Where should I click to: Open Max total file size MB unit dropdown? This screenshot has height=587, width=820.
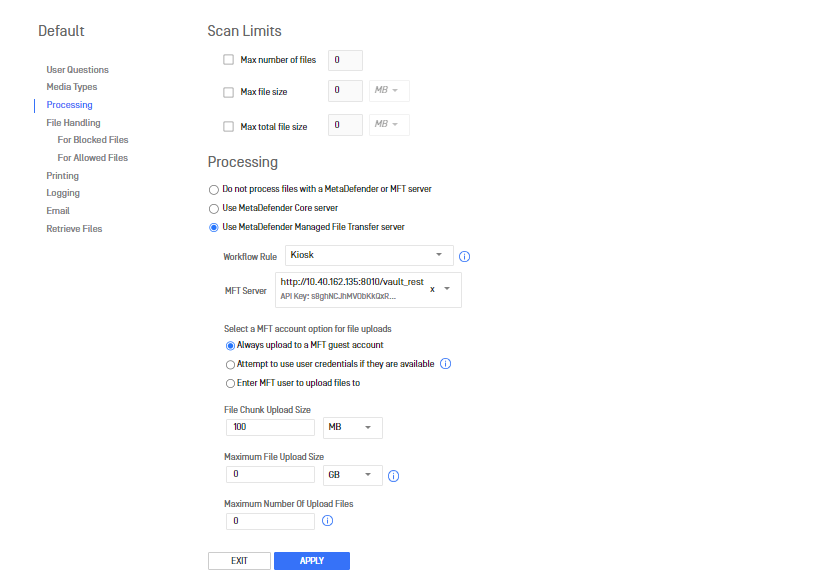(x=389, y=125)
